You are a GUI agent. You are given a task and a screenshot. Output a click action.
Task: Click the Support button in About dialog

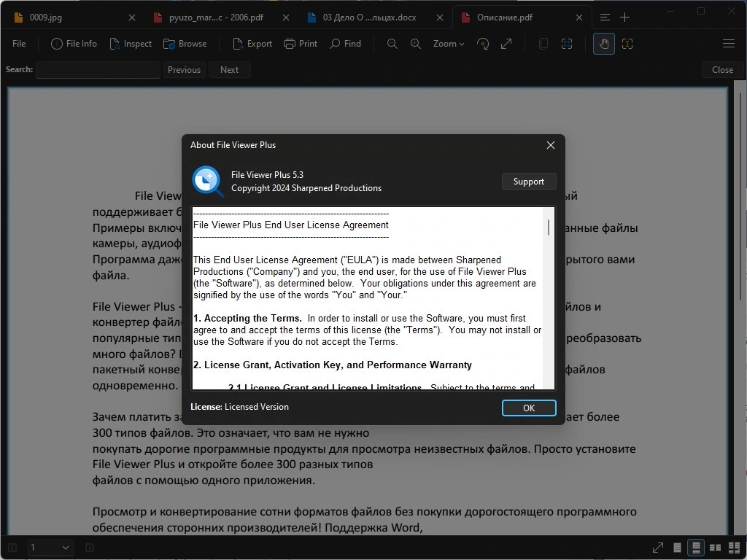pyautogui.click(x=528, y=182)
